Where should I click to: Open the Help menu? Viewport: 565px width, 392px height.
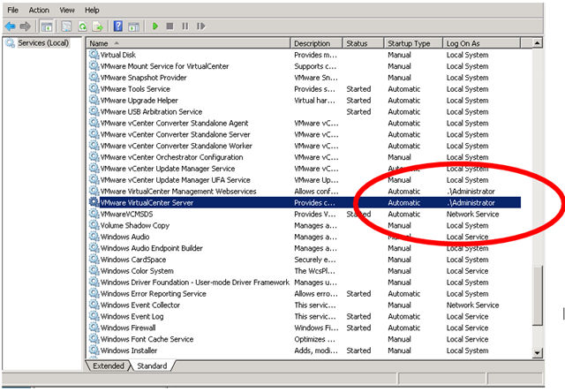pos(92,10)
